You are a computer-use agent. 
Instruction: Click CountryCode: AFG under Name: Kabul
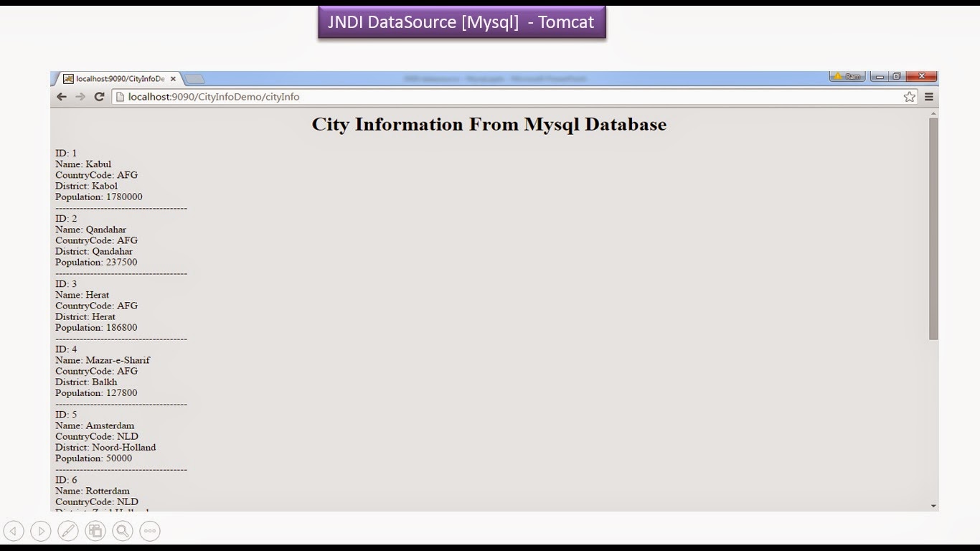point(96,175)
